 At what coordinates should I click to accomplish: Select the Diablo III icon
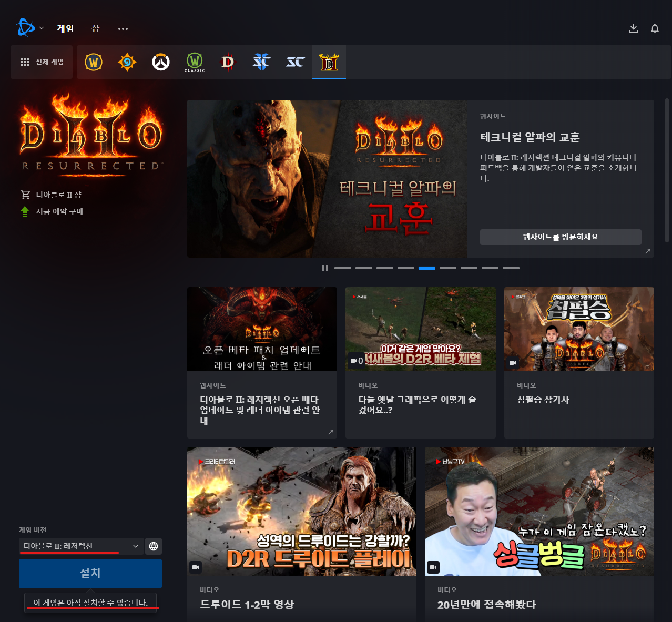click(x=228, y=62)
